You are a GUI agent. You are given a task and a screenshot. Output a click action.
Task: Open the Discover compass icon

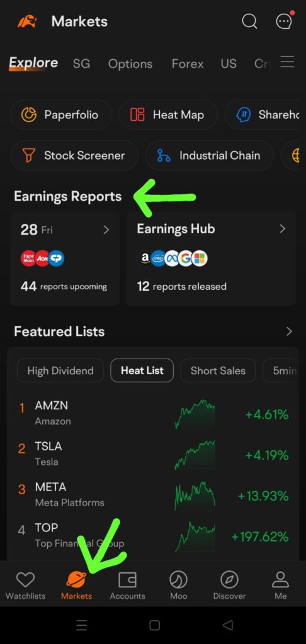229,580
